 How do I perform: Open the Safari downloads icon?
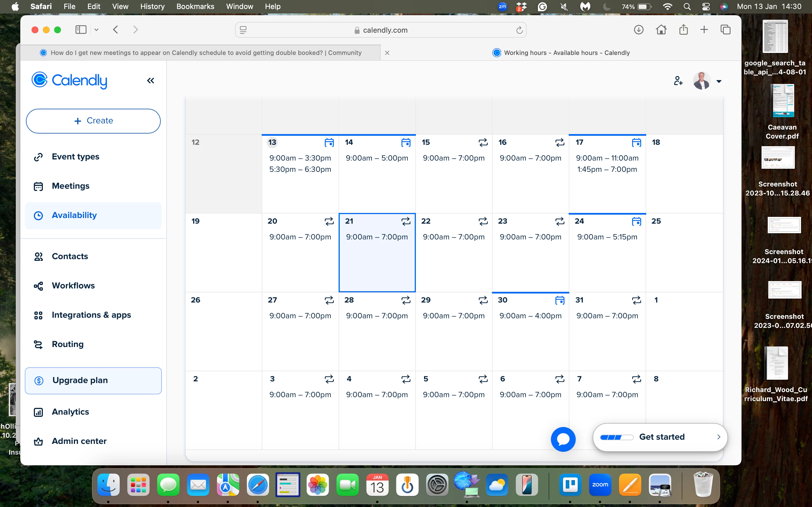click(x=638, y=30)
